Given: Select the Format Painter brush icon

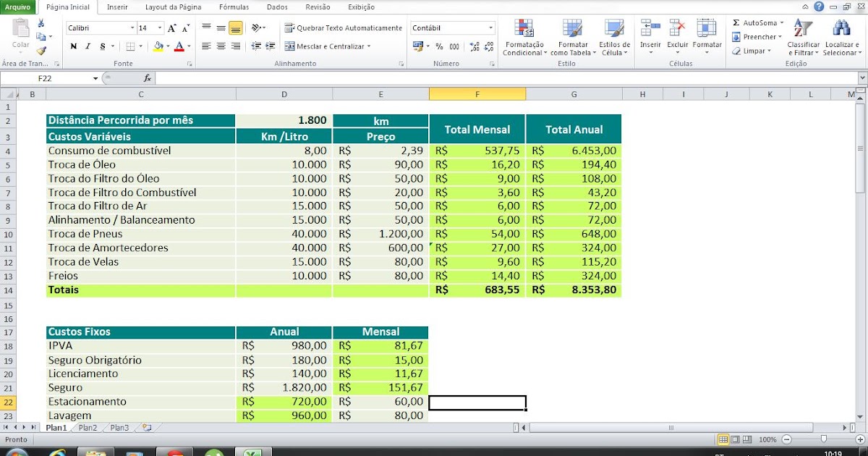Looking at the screenshot, I should (41, 51).
